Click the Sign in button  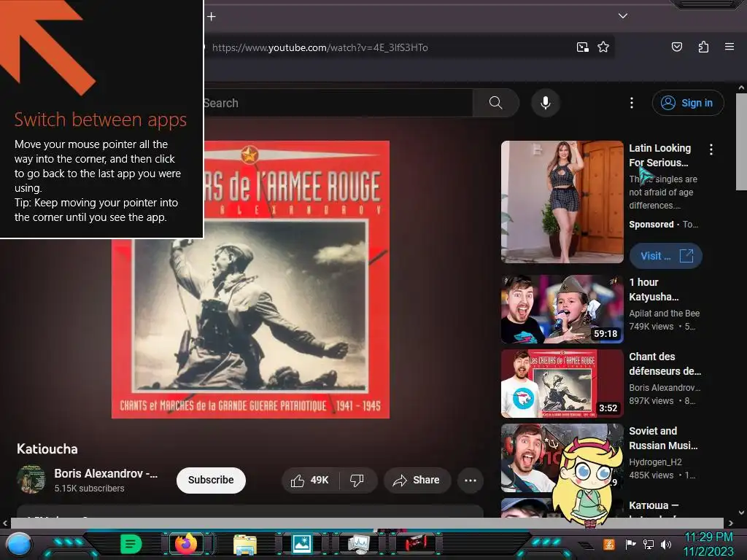[688, 103]
